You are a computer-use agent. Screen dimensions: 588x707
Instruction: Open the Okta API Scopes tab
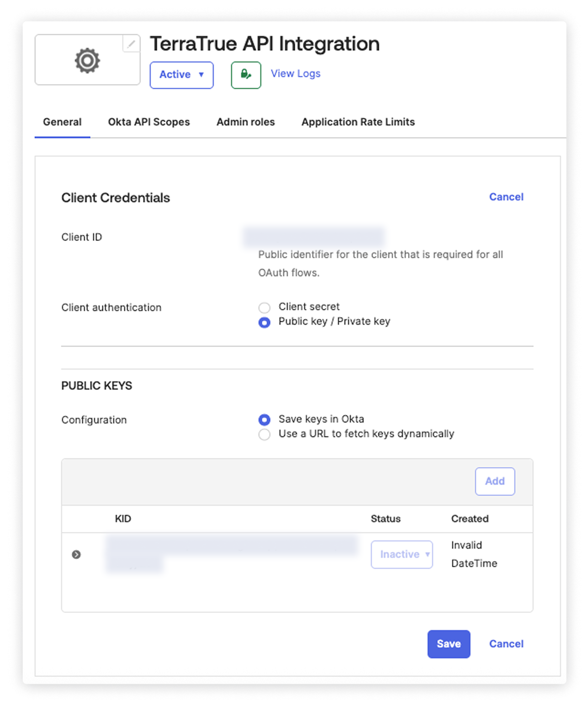tap(149, 122)
